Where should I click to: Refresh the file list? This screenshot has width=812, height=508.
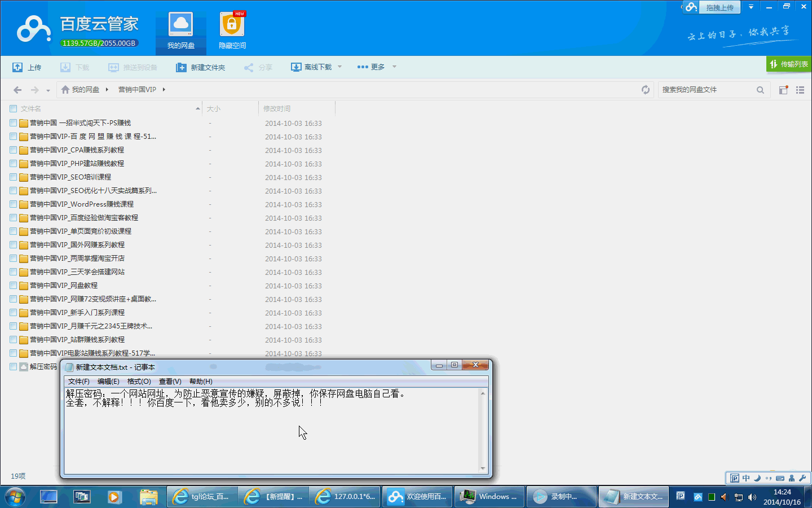(646, 90)
